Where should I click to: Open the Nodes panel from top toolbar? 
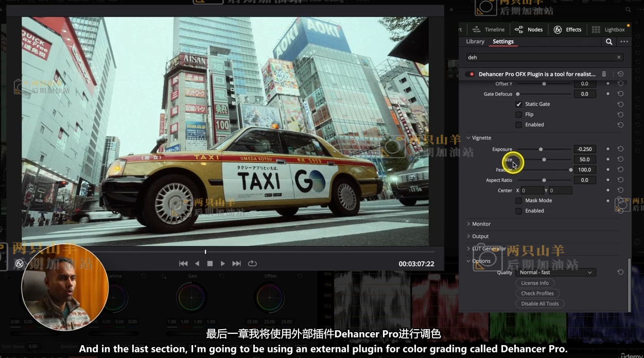(529, 30)
